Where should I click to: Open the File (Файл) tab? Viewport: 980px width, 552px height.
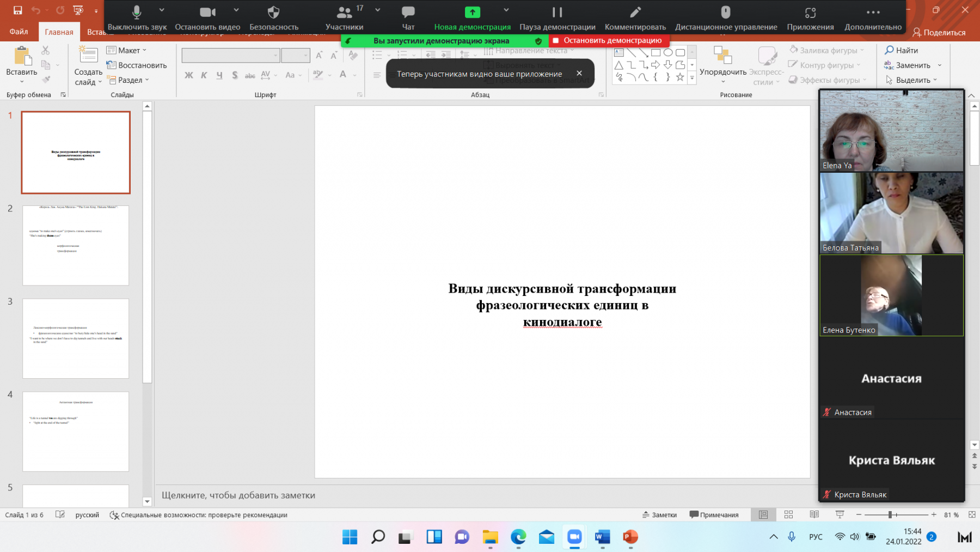click(x=19, y=32)
